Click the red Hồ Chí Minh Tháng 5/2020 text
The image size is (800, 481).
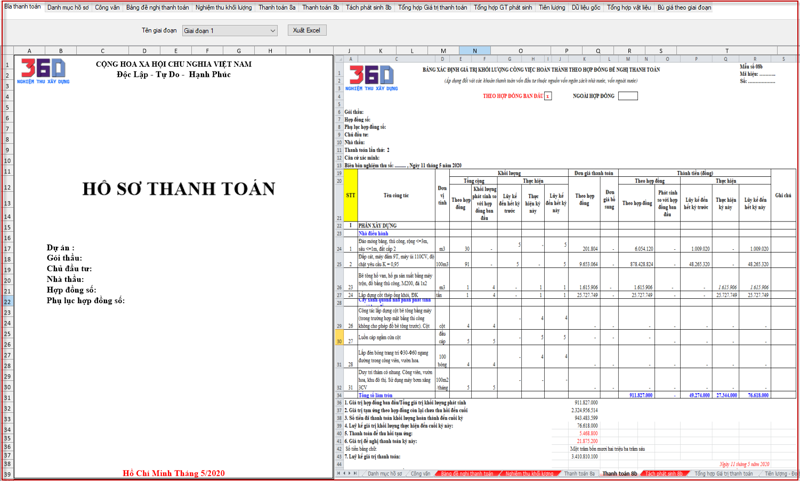[173, 473]
